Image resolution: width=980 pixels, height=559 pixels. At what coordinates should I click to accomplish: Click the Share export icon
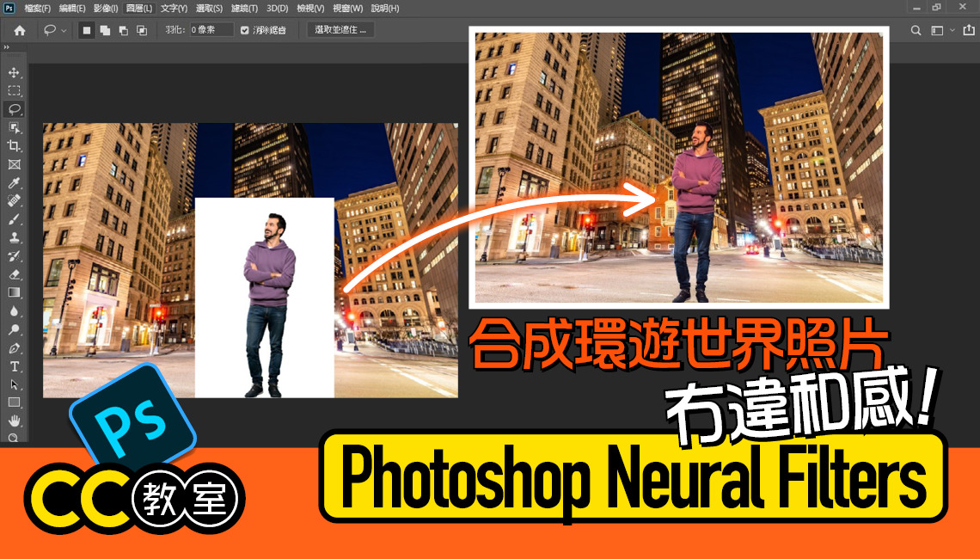point(968,30)
